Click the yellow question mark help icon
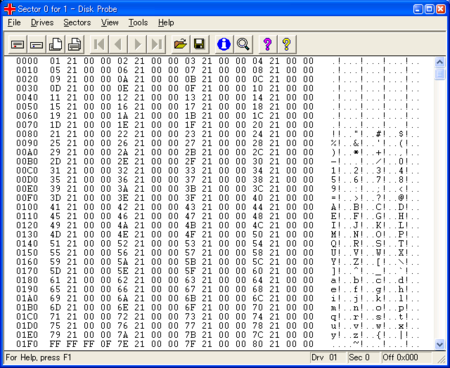 point(286,44)
